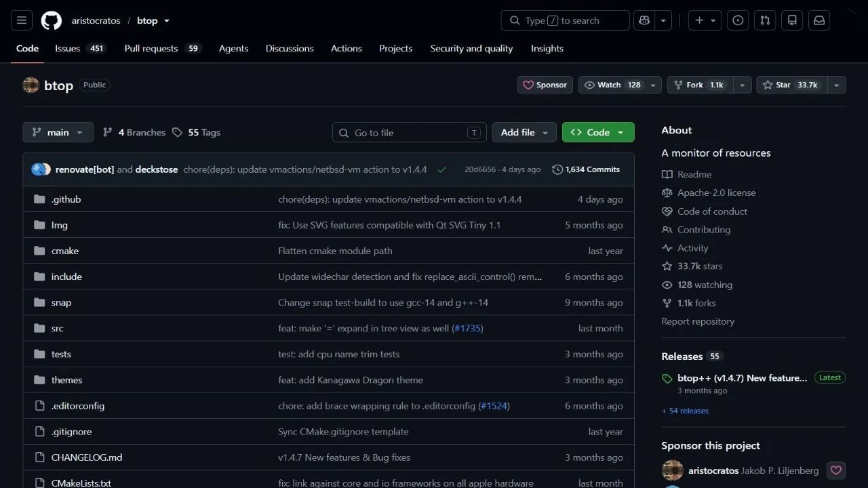Click the Sponsor heart button
The width and height of the screenshot is (868, 488).
[545, 85]
